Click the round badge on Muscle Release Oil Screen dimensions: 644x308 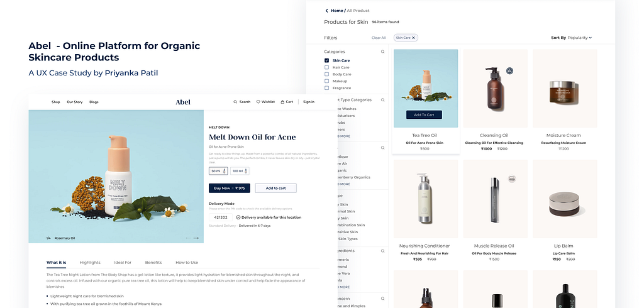point(512,179)
